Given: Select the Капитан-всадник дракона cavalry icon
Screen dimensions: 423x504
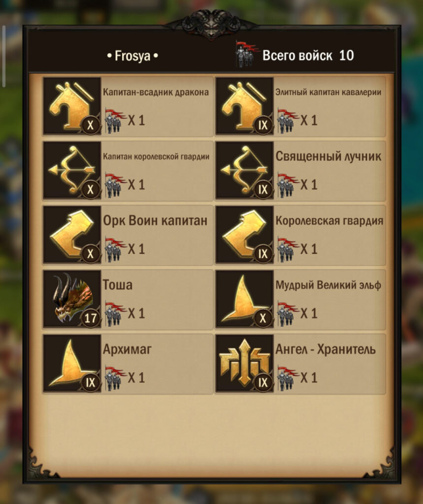Looking at the screenshot, I should pos(72,105).
